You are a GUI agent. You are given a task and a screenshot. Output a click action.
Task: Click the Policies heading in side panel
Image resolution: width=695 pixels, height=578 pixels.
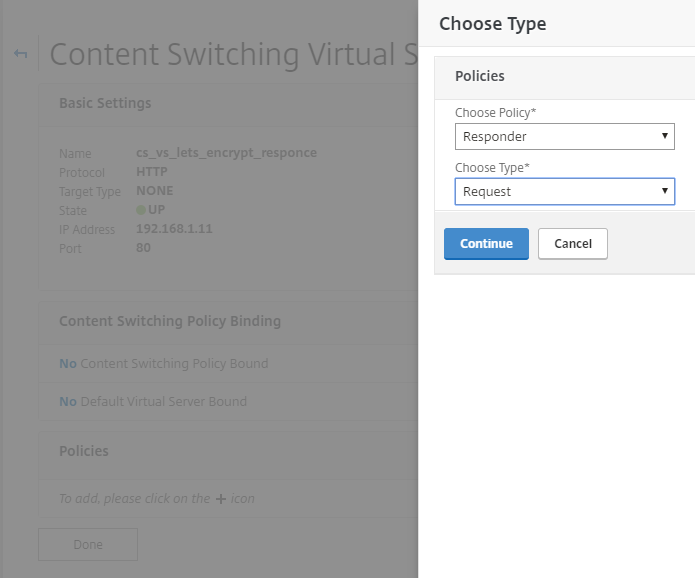480,76
